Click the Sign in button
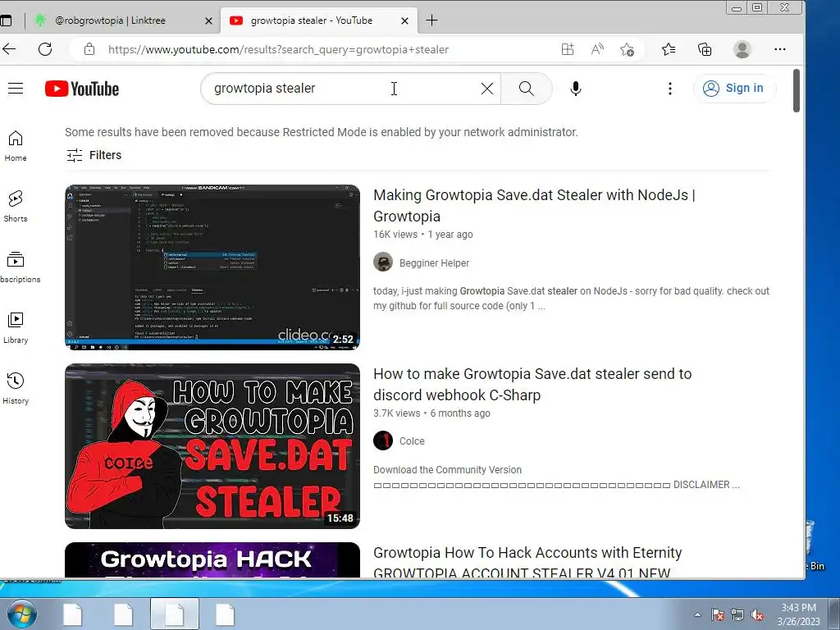 (x=734, y=89)
